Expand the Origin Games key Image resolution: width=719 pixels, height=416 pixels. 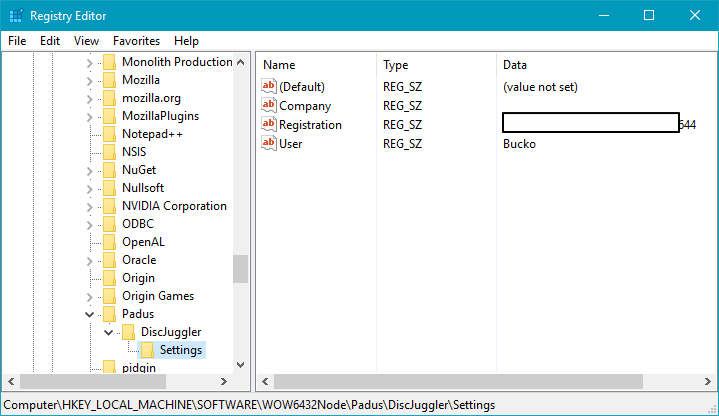(89, 297)
